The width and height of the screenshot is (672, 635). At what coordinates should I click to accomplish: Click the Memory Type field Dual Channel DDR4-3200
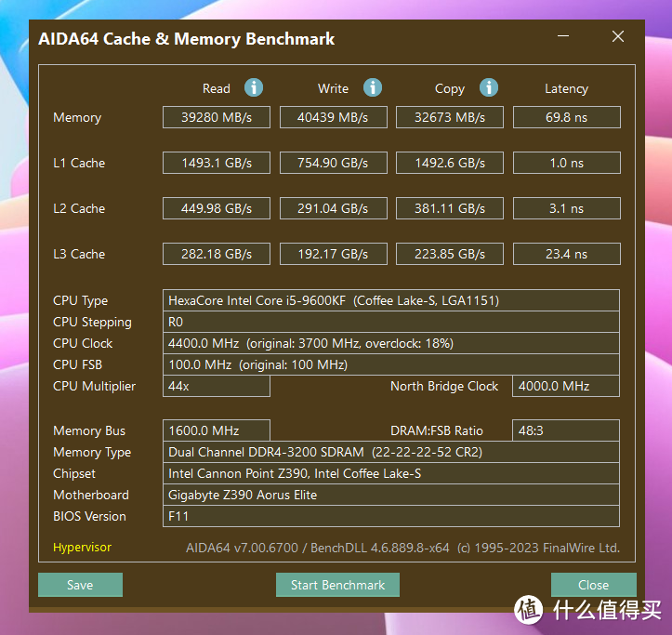[x=391, y=452]
